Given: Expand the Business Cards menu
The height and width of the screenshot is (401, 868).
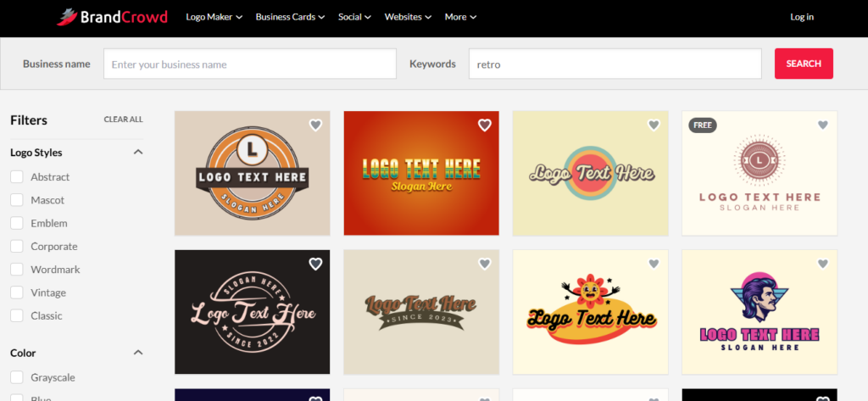Looking at the screenshot, I should point(290,17).
